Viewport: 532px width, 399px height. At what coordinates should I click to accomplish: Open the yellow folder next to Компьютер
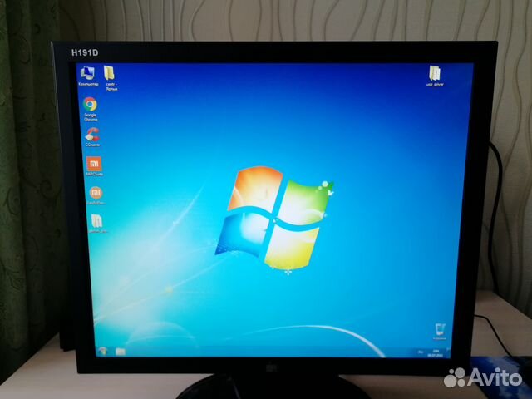point(110,78)
